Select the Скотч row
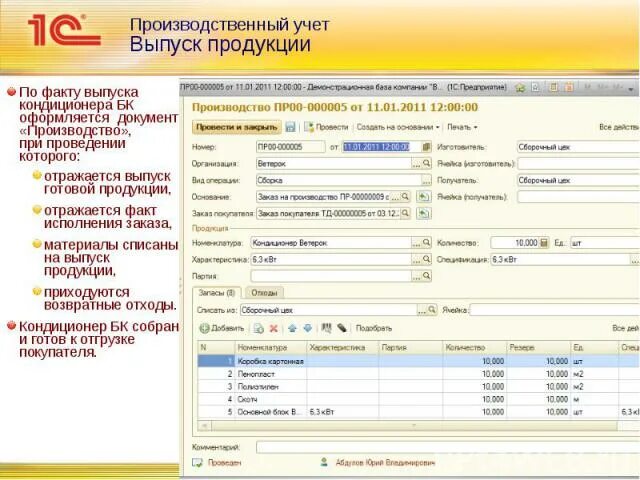The height and width of the screenshot is (480, 640). pos(418,399)
